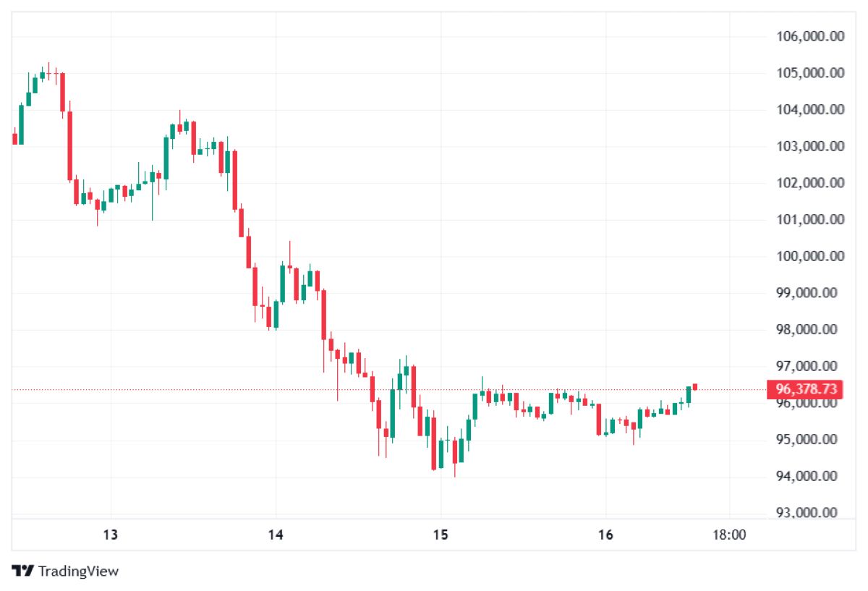The height and width of the screenshot is (591, 868).
Task: Select the current price label 96,378.73
Action: coord(806,389)
